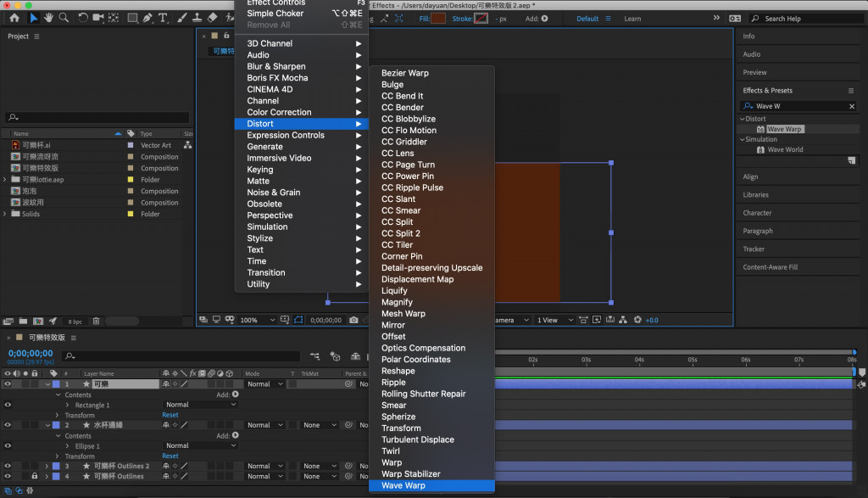Open the Learn workspace

632,19
